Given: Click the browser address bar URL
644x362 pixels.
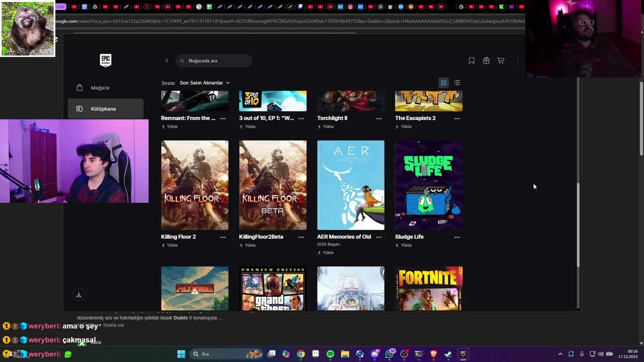Looking at the screenshot, I should coord(289,21).
